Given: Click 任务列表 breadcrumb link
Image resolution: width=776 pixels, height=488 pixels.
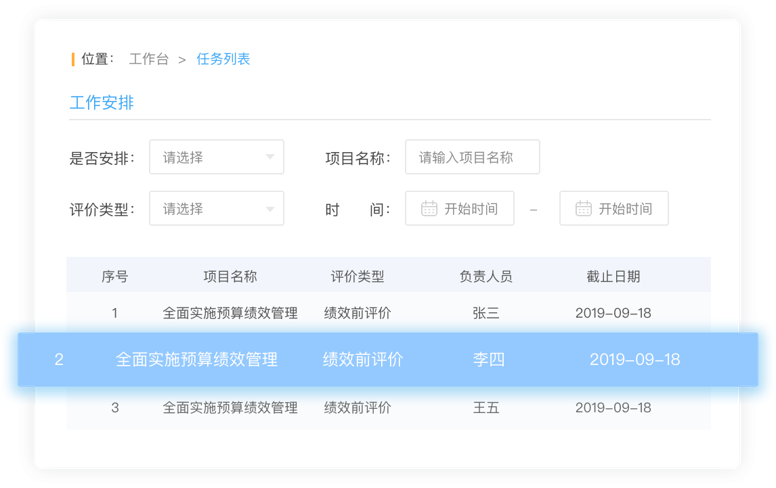Looking at the screenshot, I should click(223, 59).
